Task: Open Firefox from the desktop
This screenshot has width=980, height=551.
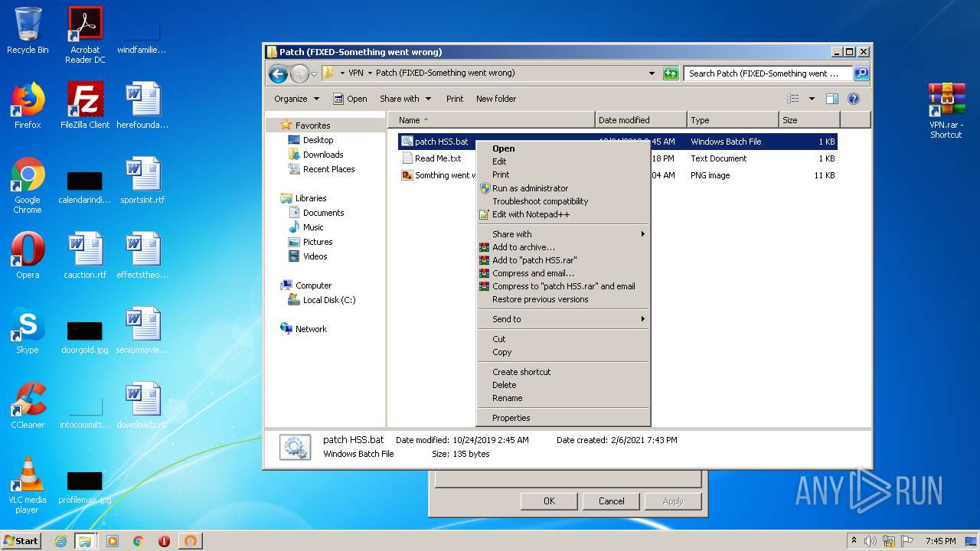Action: 28,106
